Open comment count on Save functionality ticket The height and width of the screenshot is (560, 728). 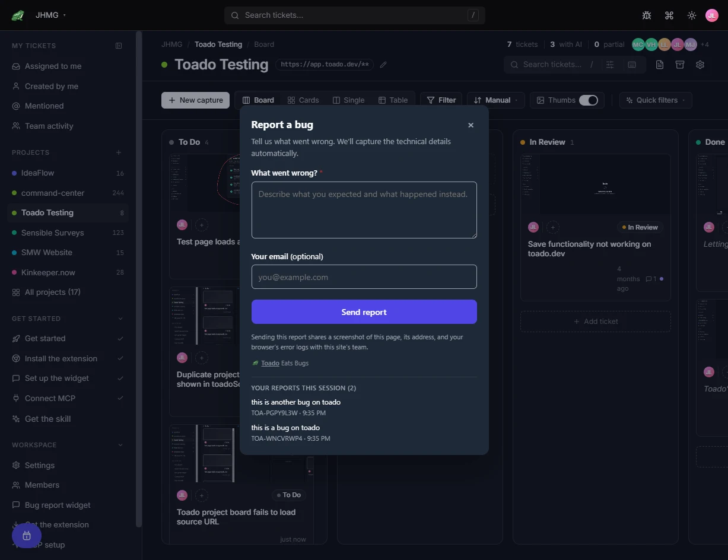[x=651, y=279]
